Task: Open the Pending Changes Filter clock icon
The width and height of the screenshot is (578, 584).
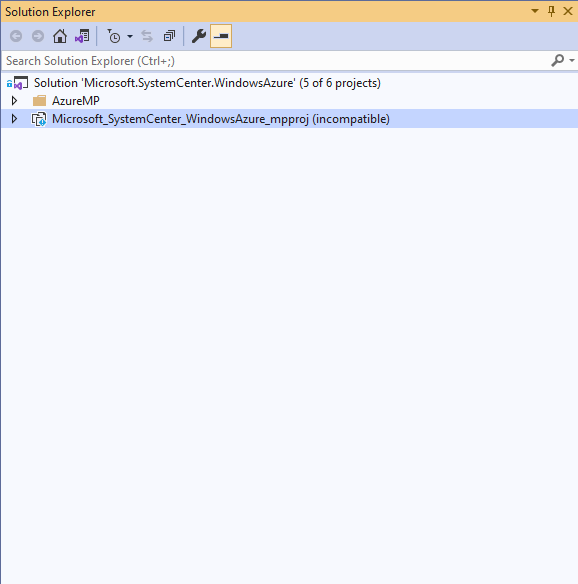Action: (x=114, y=36)
